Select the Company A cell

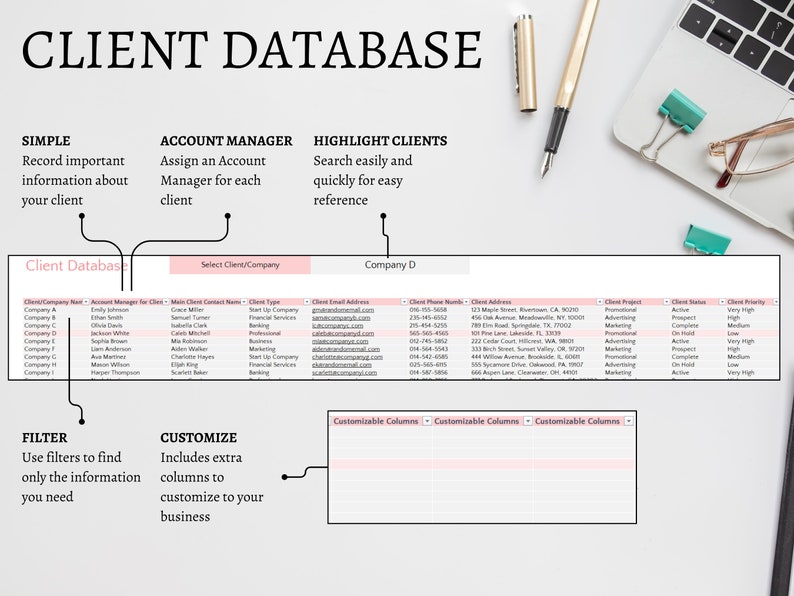pos(40,310)
